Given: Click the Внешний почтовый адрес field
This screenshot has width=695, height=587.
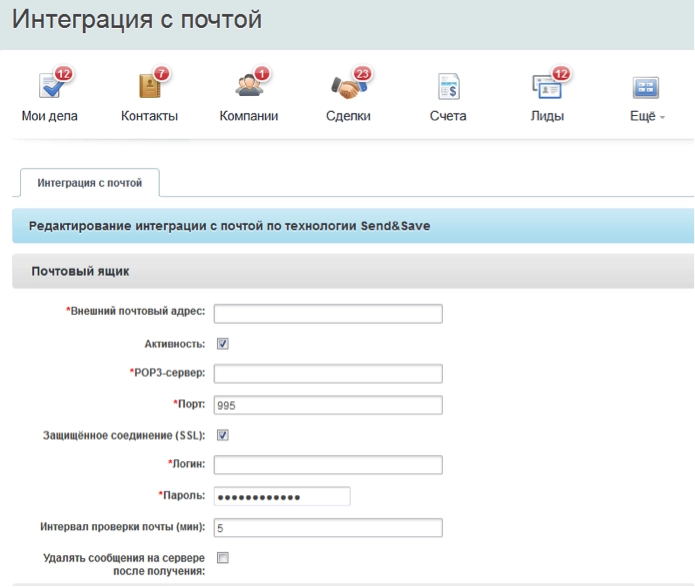Looking at the screenshot, I should (328, 314).
